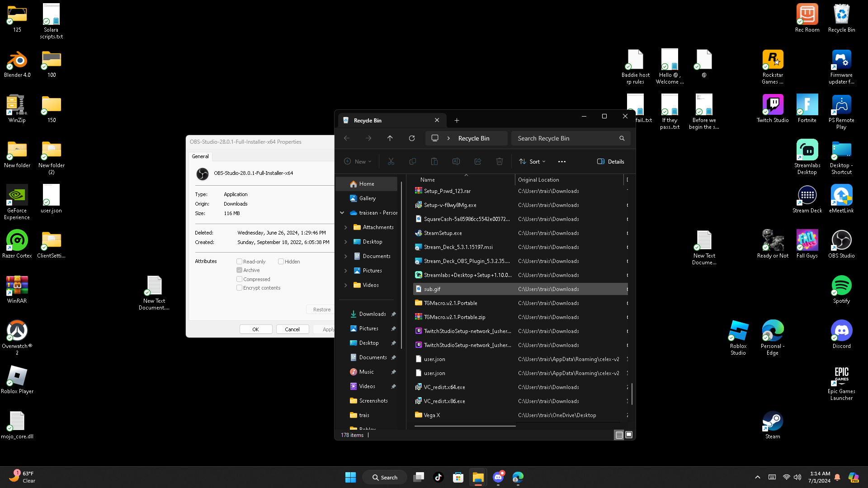The image size is (868, 488).
Task: Select the WinZip desktop icon
Action: [x=17, y=109]
